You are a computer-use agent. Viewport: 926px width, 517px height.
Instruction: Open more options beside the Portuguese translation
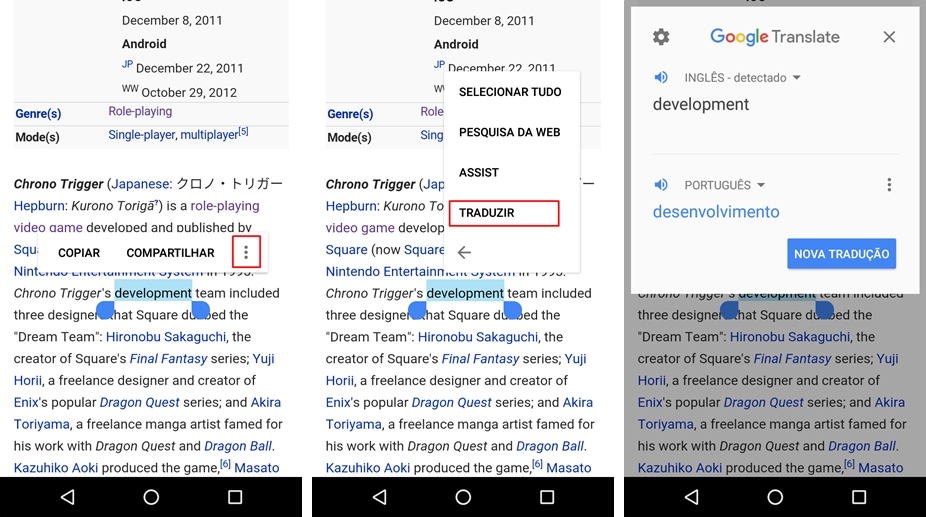tap(889, 185)
